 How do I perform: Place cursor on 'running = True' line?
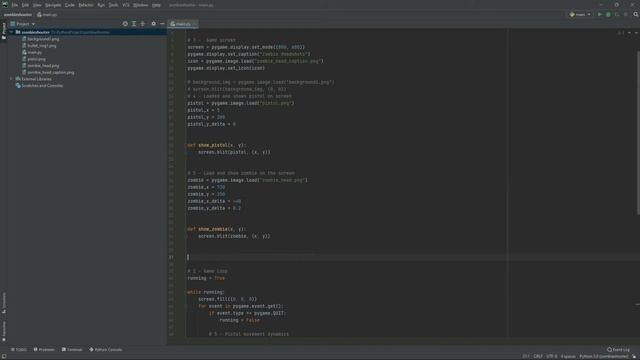point(206,278)
